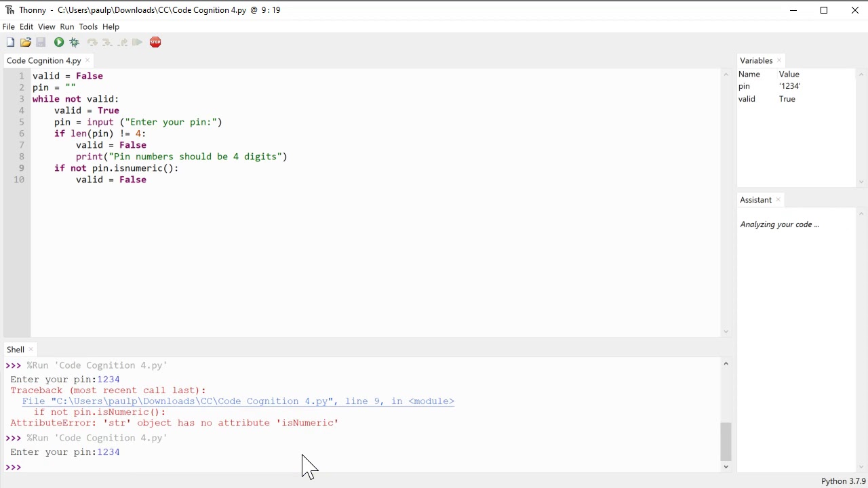868x488 pixels.
Task: Stop the backend with the red STOP icon
Action: pos(155,42)
